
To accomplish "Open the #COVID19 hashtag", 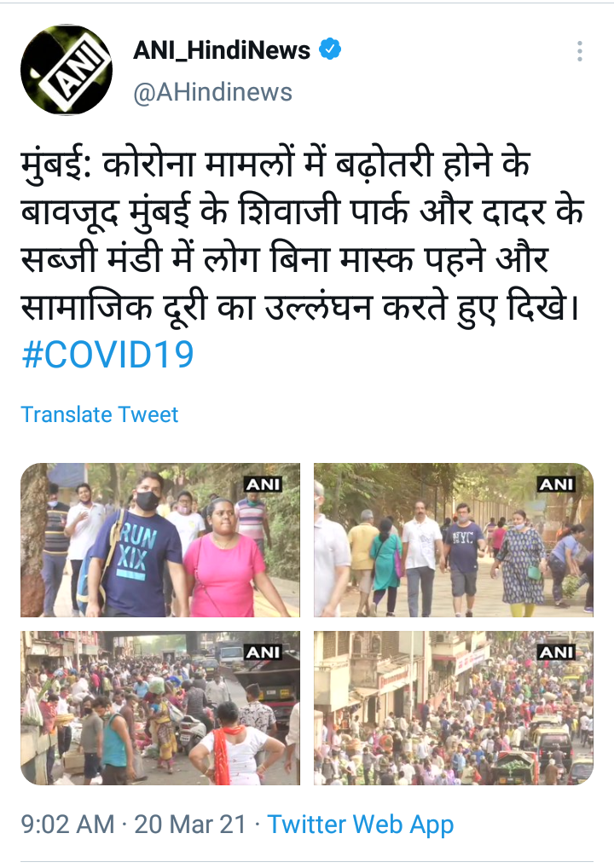I will point(108,355).
